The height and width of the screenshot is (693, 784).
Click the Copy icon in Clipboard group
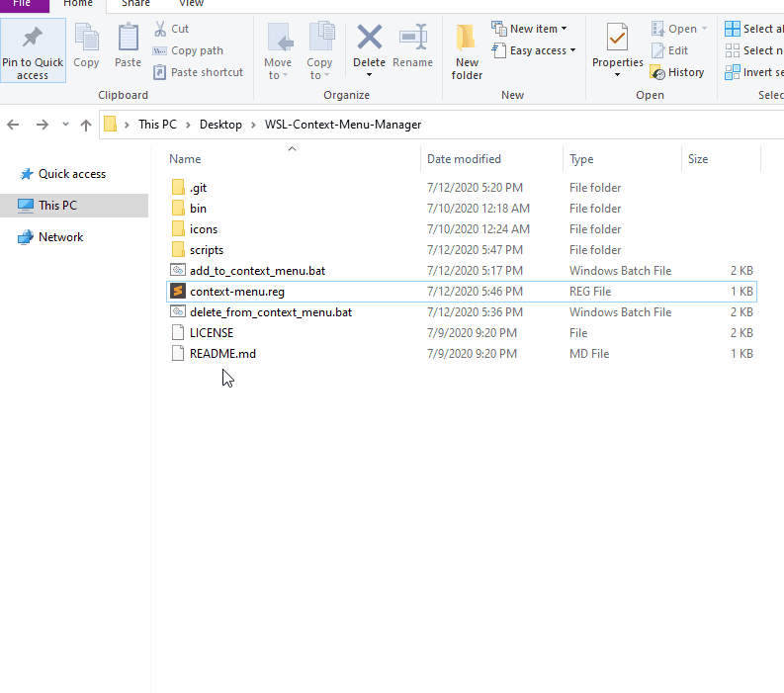click(x=86, y=38)
